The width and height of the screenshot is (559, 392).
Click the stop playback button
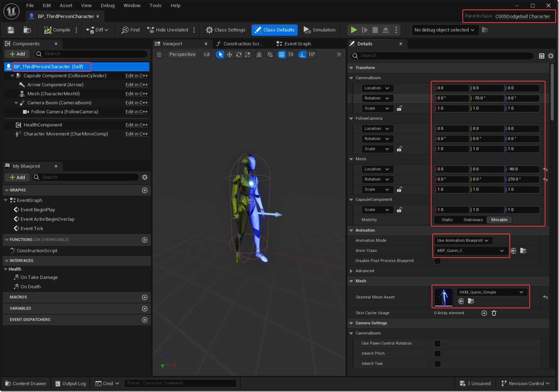pyautogui.click(x=375, y=30)
